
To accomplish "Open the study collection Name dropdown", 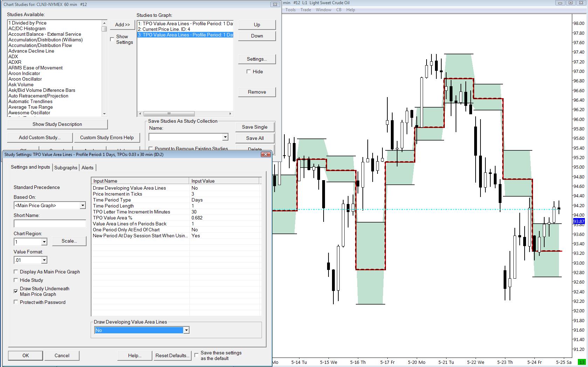I will coord(225,137).
